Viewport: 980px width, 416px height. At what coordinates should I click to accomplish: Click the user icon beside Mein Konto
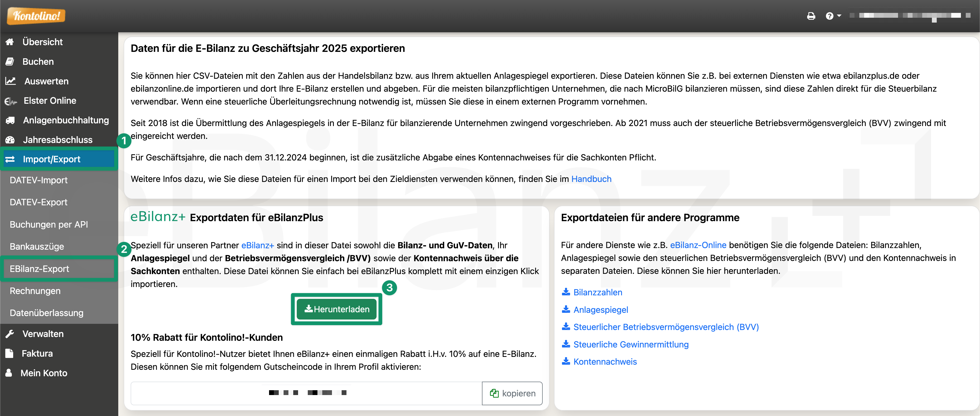tap(9, 373)
